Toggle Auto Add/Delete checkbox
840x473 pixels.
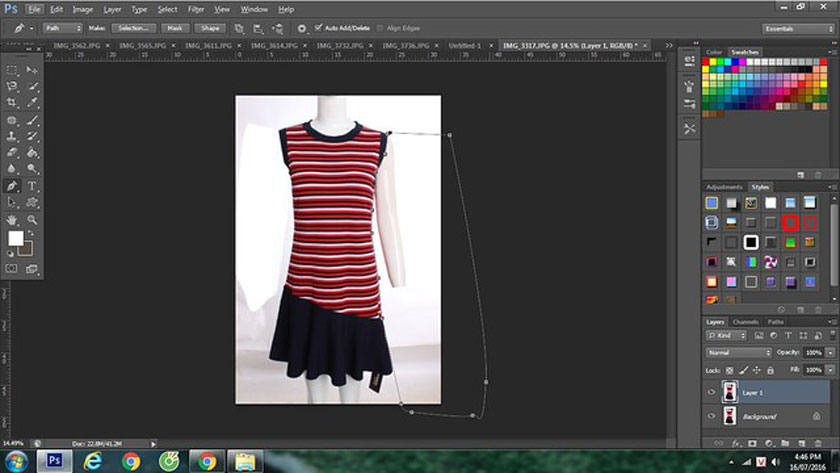click(x=319, y=28)
